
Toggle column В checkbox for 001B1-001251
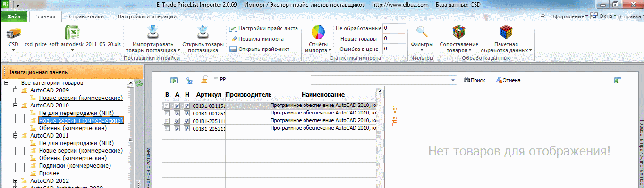pyautogui.click(x=167, y=114)
